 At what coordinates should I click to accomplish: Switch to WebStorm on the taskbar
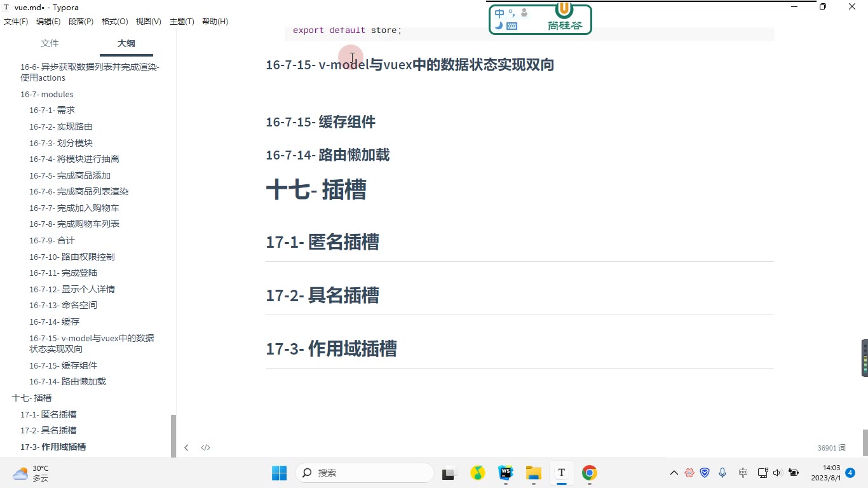tap(505, 473)
